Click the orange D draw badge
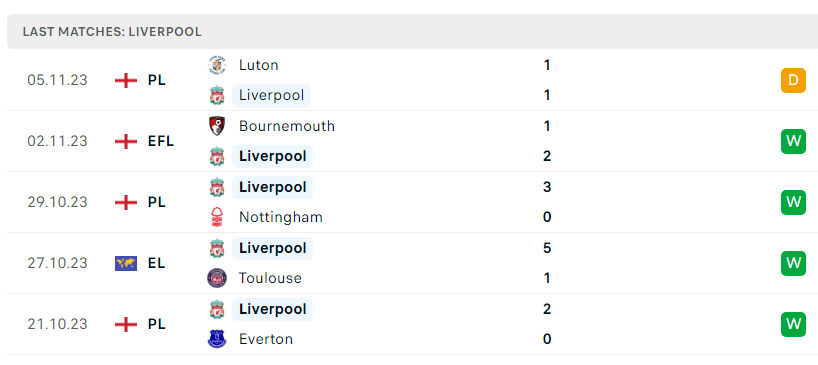This screenshot has width=818, height=365. (x=793, y=80)
